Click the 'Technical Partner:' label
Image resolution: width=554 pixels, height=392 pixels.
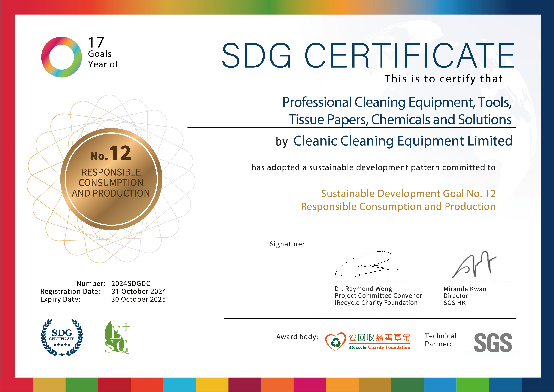[x=440, y=340]
